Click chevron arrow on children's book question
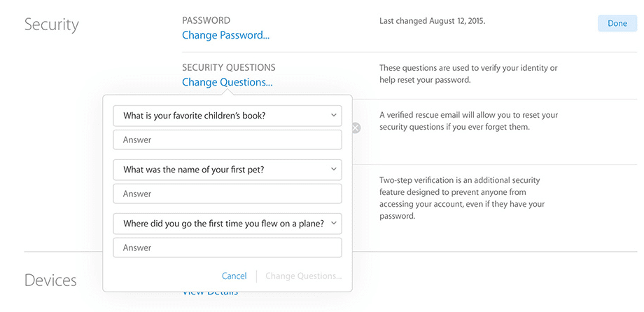This screenshot has height=312, width=644. tap(333, 116)
